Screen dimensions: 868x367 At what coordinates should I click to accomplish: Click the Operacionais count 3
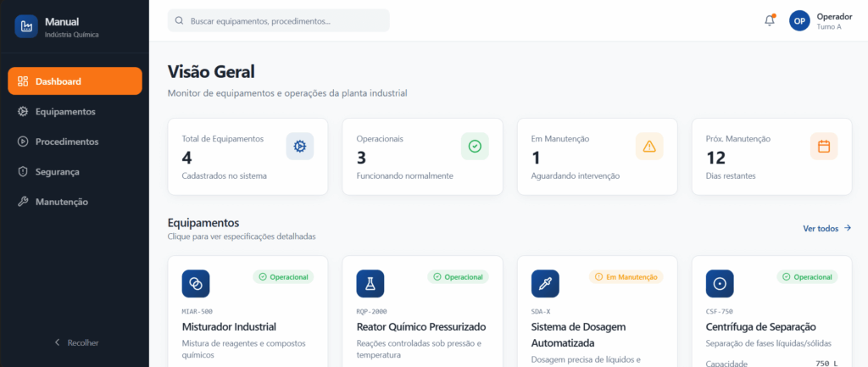[x=361, y=158]
